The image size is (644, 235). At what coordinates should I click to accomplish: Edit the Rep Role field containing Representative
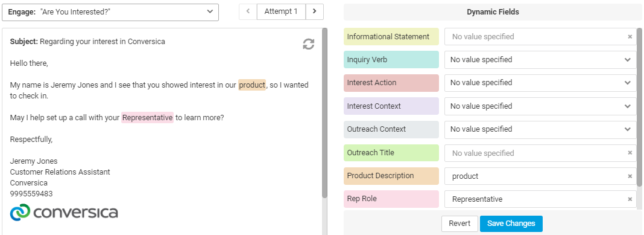[x=540, y=199]
